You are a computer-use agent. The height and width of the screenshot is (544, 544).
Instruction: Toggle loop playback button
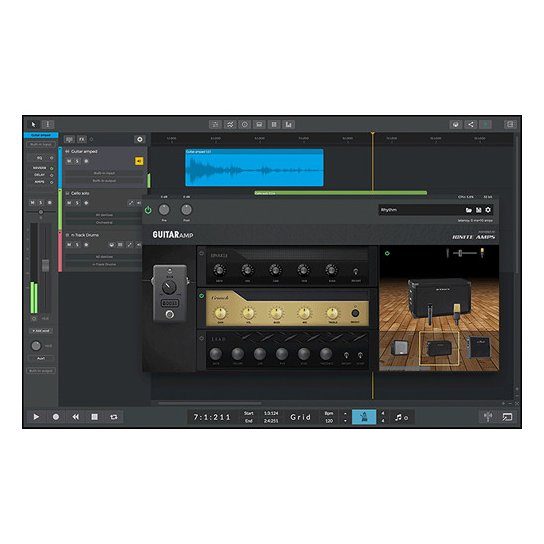[114, 417]
